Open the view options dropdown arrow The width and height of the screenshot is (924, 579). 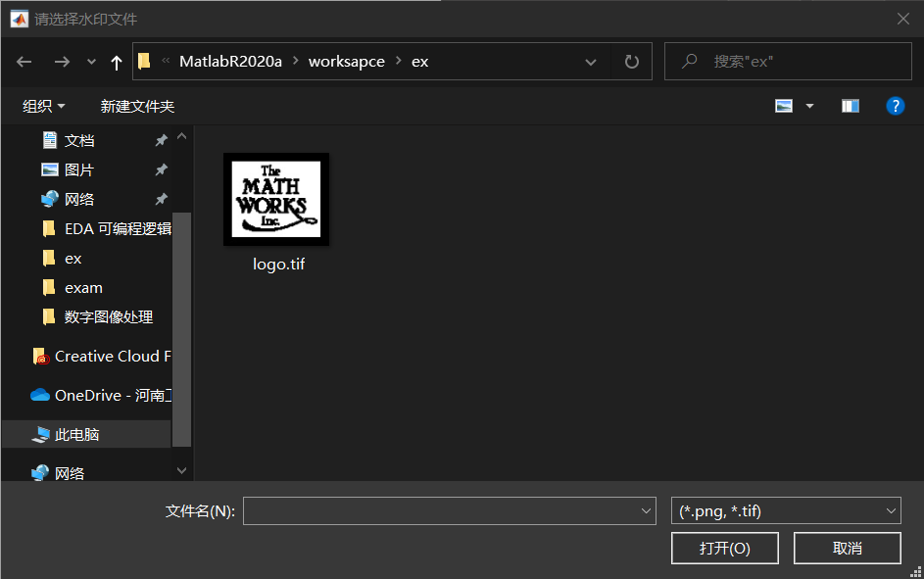coord(809,106)
